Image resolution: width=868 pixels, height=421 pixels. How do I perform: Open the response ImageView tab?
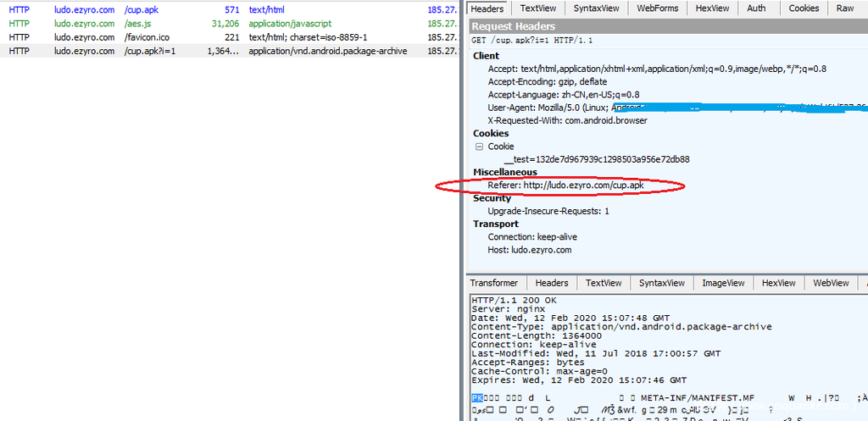point(723,283)
